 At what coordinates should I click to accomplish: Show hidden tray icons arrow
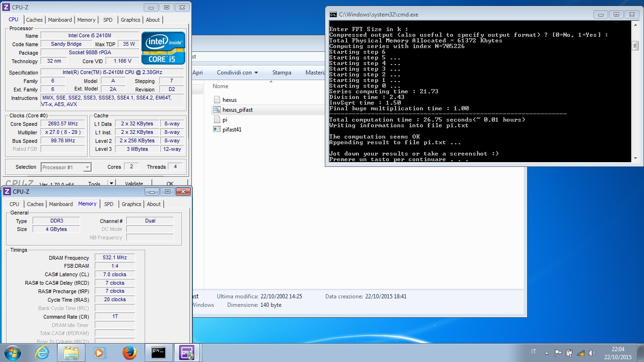pos(546,353)
